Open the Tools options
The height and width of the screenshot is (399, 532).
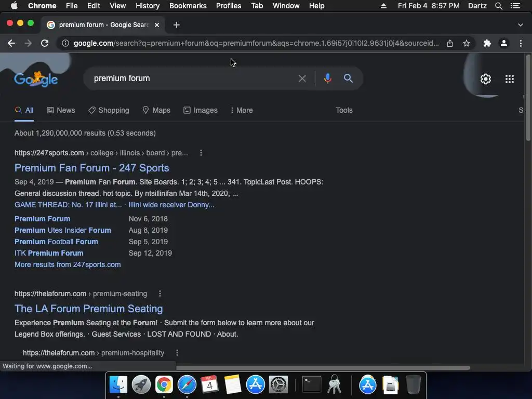[x=344, y=110]
